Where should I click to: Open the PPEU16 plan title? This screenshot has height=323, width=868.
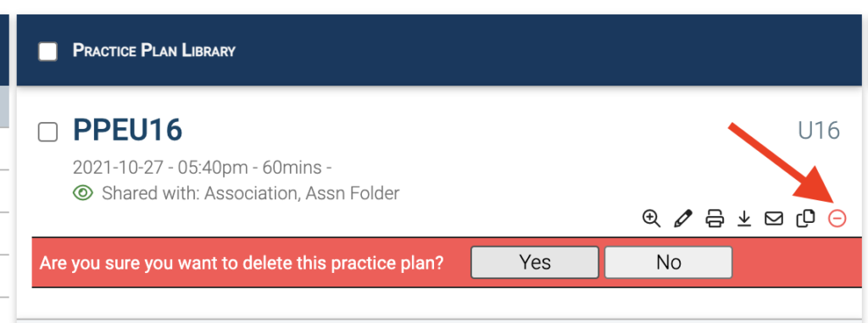[127, 131]
